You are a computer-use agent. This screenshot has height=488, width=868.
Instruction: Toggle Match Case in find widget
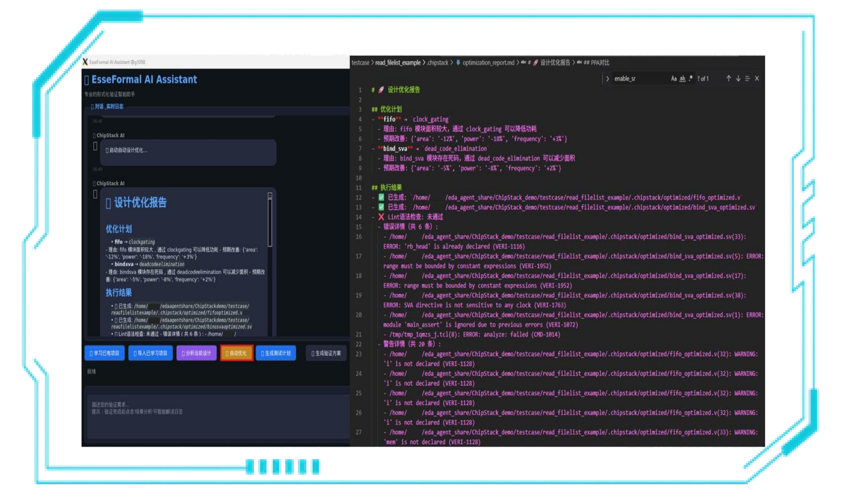coord(674,78)
